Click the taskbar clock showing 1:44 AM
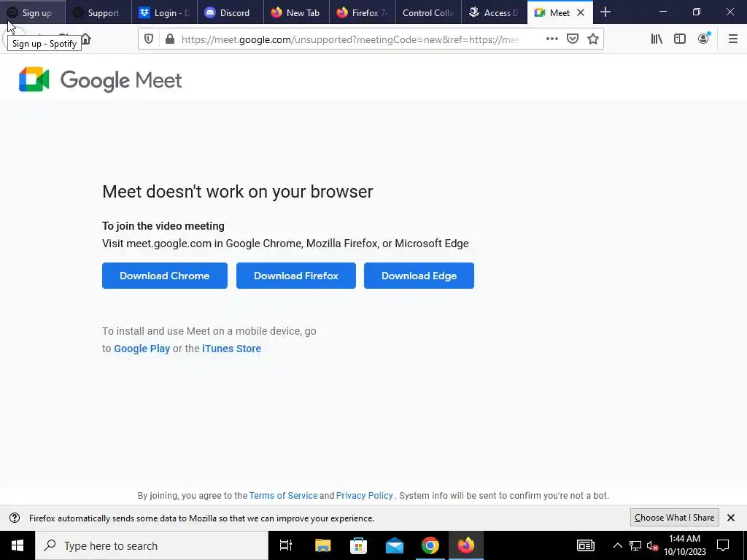 coord(684,545)
